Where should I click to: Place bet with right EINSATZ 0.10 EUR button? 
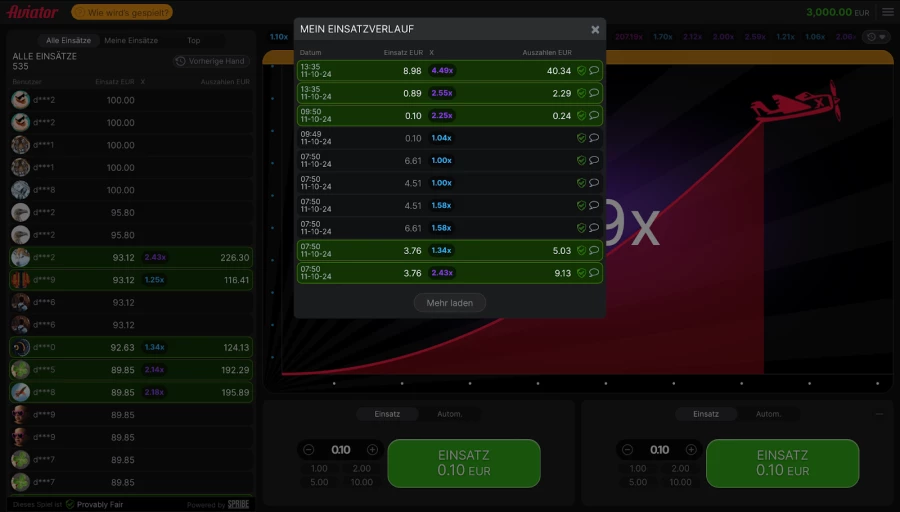(x=782, y=463)
